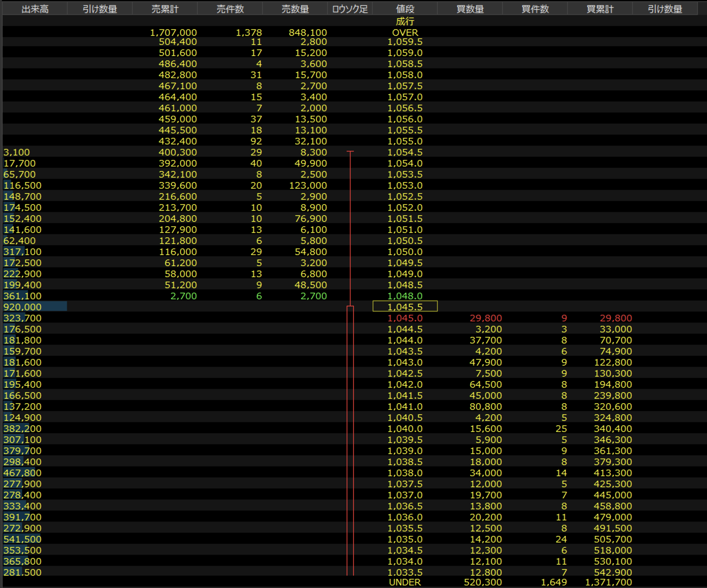Click the 成行 market order row
Image resolution: width=707 pixels, height=588 pixels.
click(405, 21)
